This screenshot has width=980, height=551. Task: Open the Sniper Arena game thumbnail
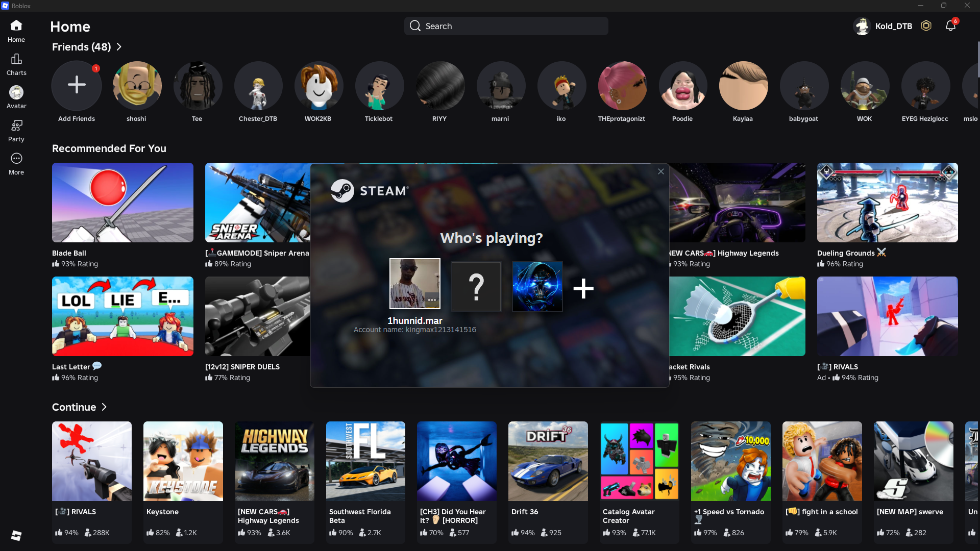pos(257,203)
